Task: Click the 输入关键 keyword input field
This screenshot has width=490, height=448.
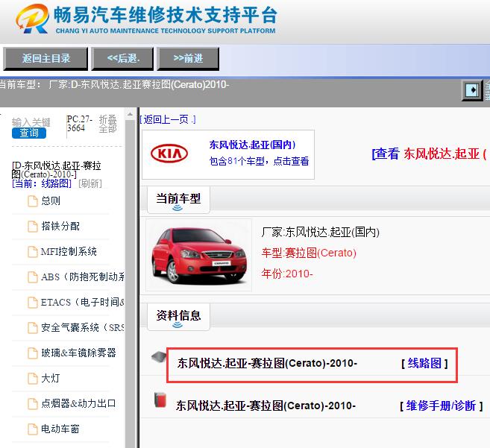Action: point(31,122)
